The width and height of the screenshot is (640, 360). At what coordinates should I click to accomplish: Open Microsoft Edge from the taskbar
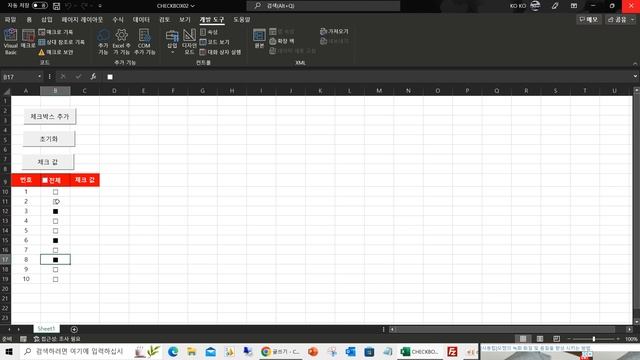point(173,351)
